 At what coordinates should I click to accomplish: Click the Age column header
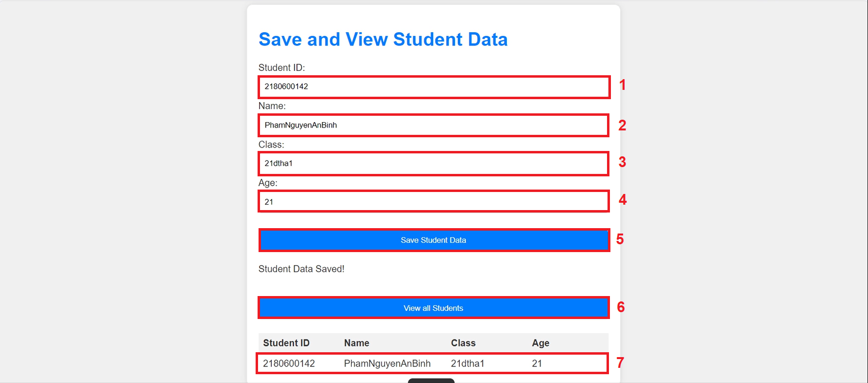(541, 343)
